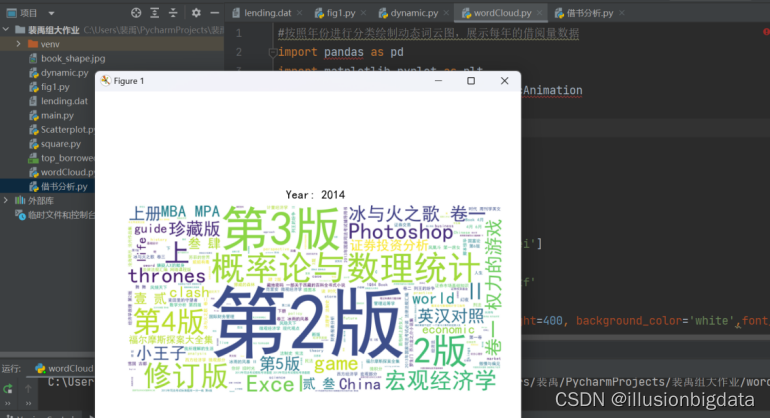Click line number 1 in editor gutter
This screenshot has height=420, width=770.
click(239, 33)
